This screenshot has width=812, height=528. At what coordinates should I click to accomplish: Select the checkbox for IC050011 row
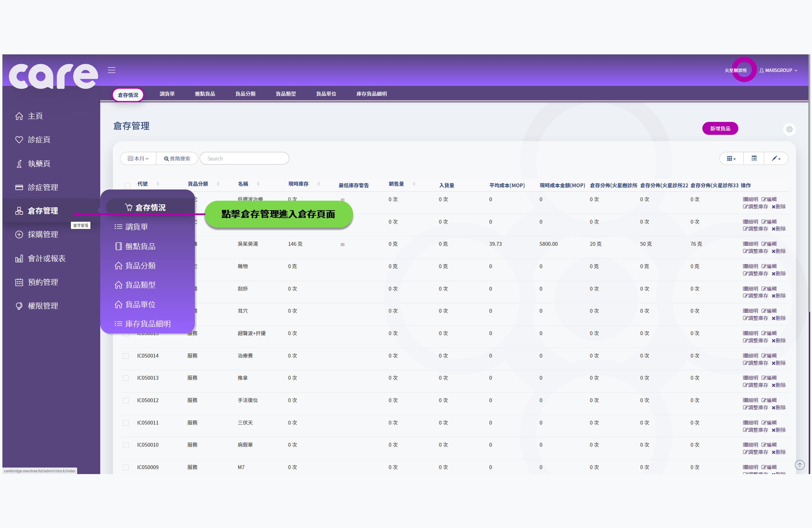coord(126,423)
